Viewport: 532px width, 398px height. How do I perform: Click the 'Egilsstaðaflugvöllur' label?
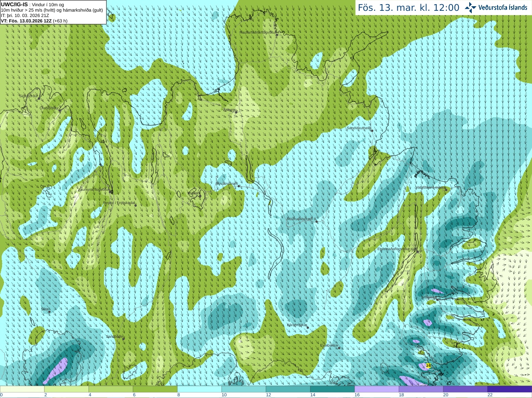(397, 248)
